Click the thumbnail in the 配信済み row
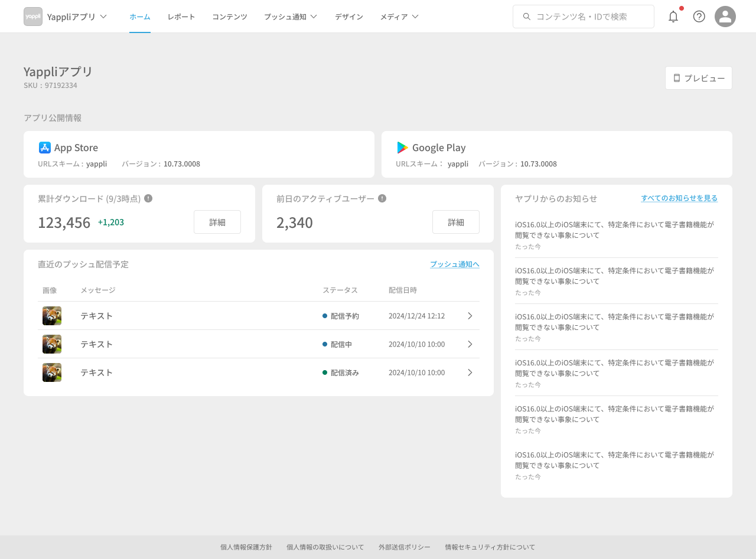Screen dimensions: 756x559 click(x=52, y=372)
